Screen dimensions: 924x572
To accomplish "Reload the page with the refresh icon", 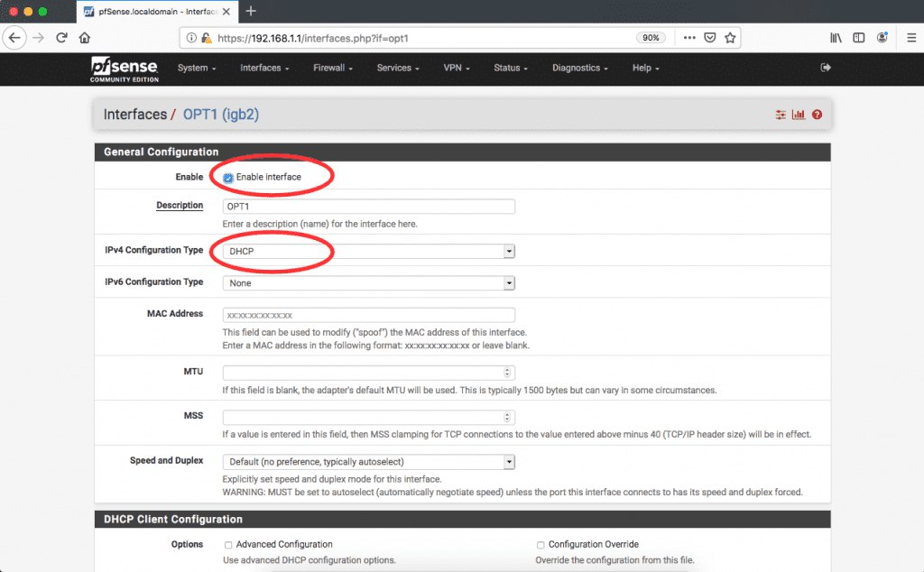I will click(61, 38).
